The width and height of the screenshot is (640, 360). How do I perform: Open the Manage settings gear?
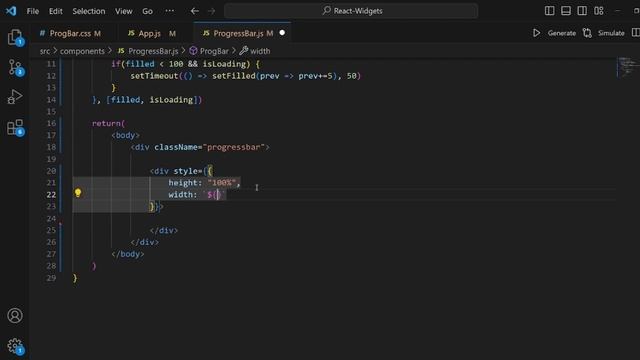point(15,346)
